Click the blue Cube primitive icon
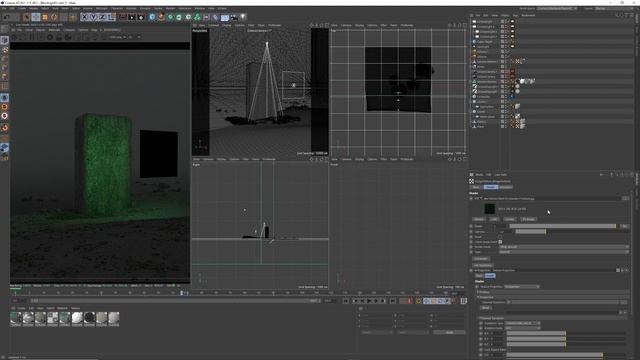 tap(152, 17)
